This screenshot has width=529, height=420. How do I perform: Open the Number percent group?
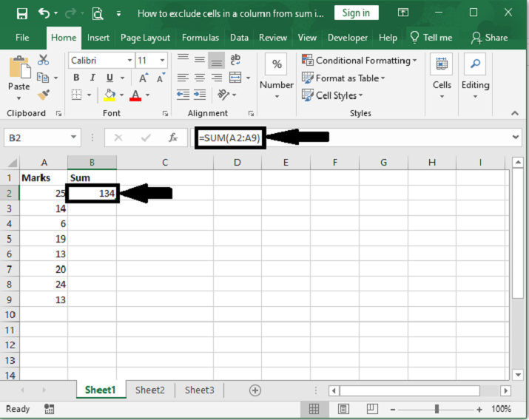[x=276, y=76]
